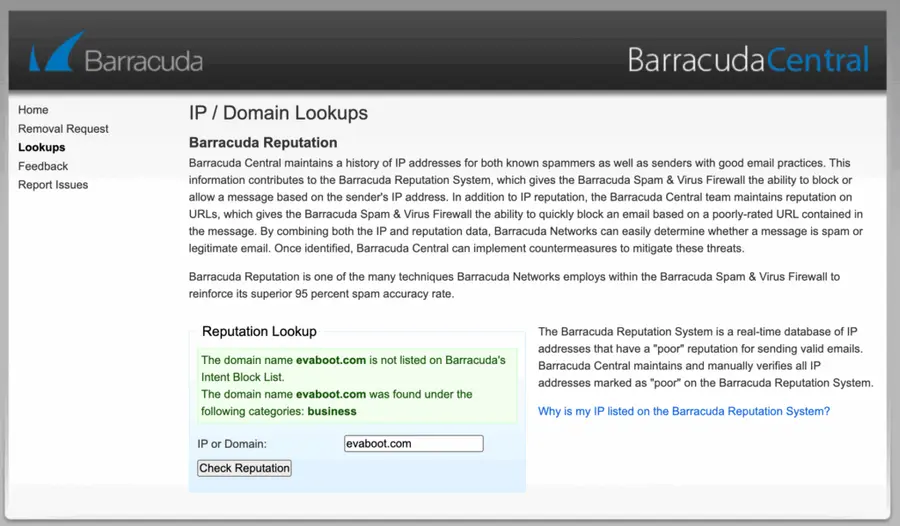Focus the IP or Domain text field
900x526 pixels.
414,443
